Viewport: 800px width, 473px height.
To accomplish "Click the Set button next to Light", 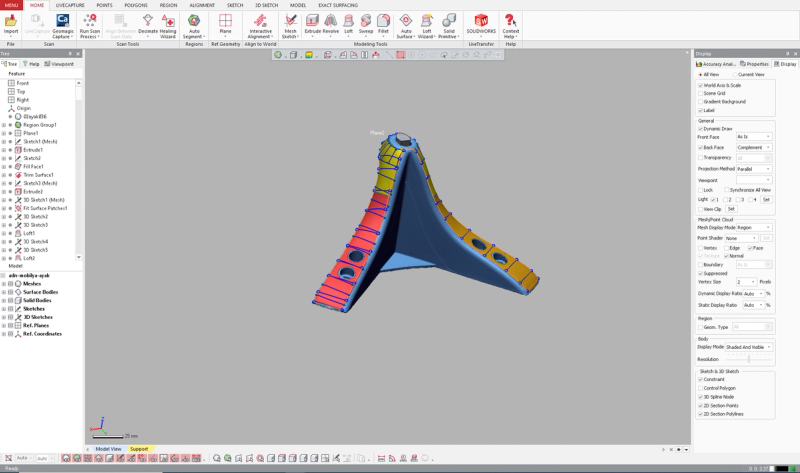I will tap(766, 200).
